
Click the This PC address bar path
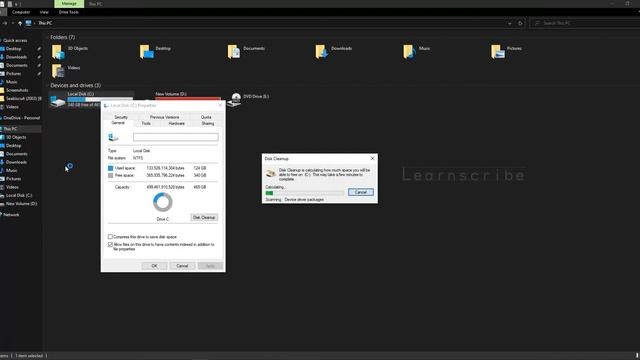point(45,23)
